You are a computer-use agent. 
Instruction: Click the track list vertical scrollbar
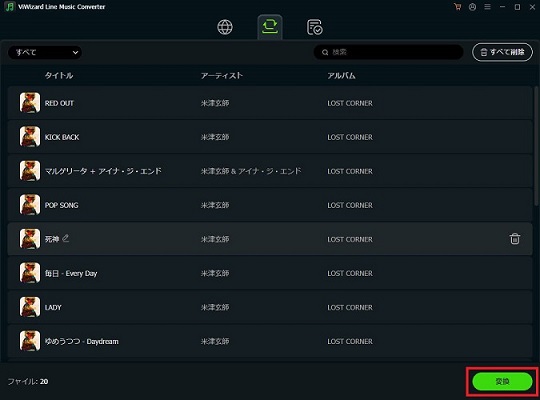pos(537,146)
